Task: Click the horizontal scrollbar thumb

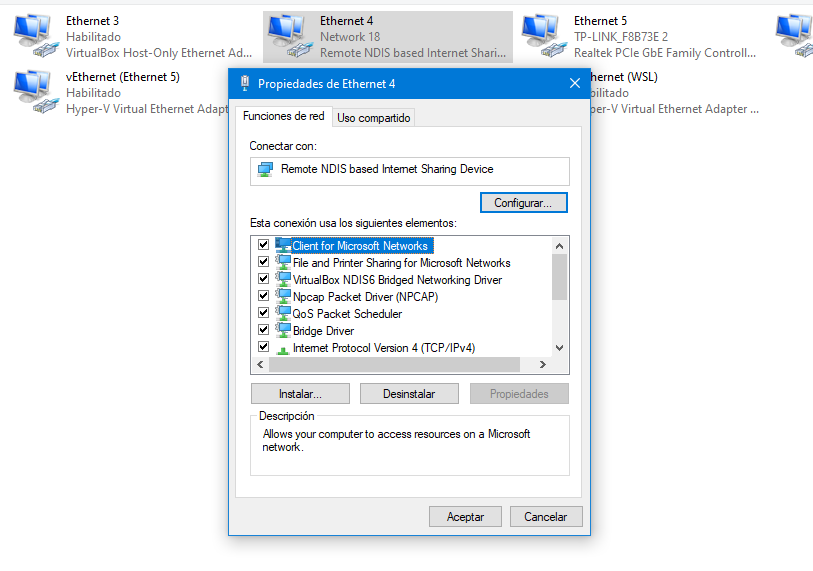Action: (394, 365)
